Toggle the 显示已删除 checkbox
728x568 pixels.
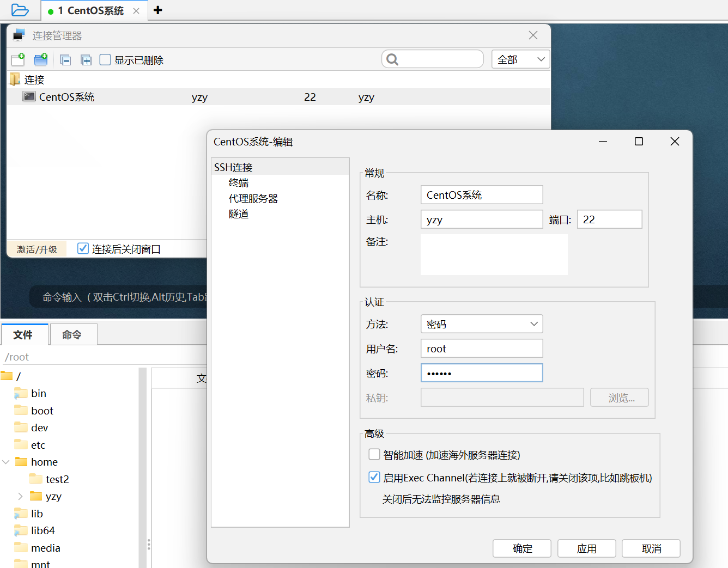(x=105, y=59)
